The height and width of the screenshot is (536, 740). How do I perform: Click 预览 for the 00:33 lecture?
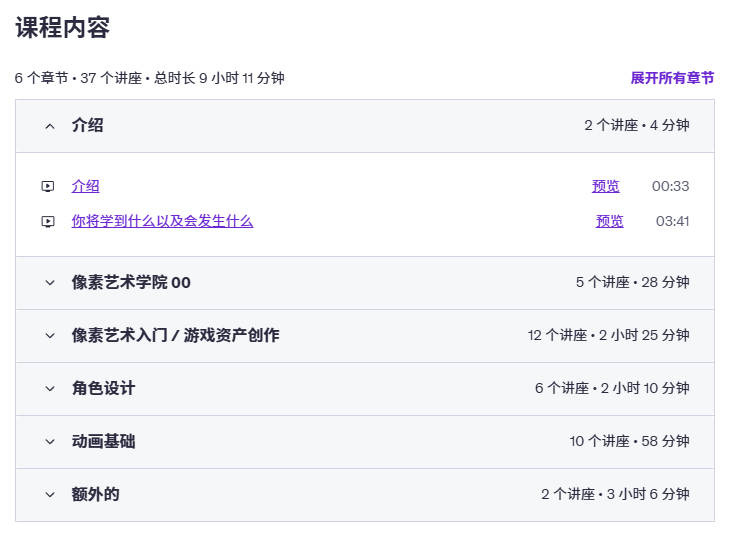point(605,186)
